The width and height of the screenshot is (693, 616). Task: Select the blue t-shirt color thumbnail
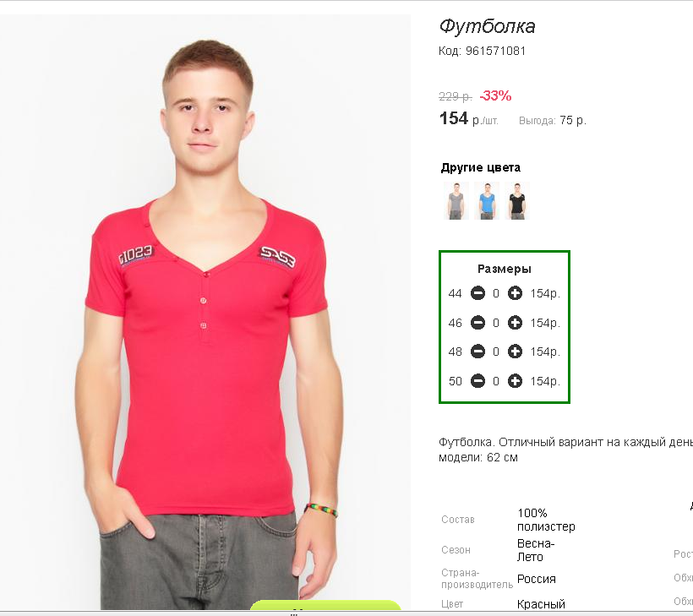(487, 201)
